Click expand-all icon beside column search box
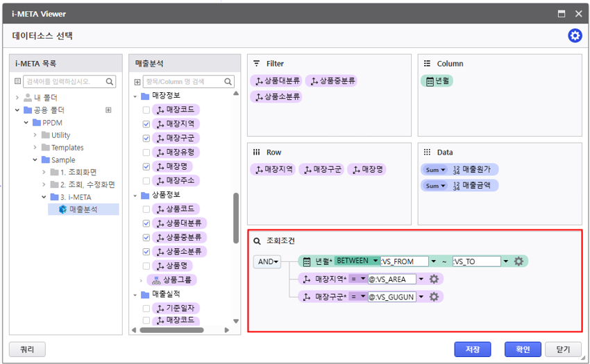This screenshot has height=364, width=590. point(137,82)
